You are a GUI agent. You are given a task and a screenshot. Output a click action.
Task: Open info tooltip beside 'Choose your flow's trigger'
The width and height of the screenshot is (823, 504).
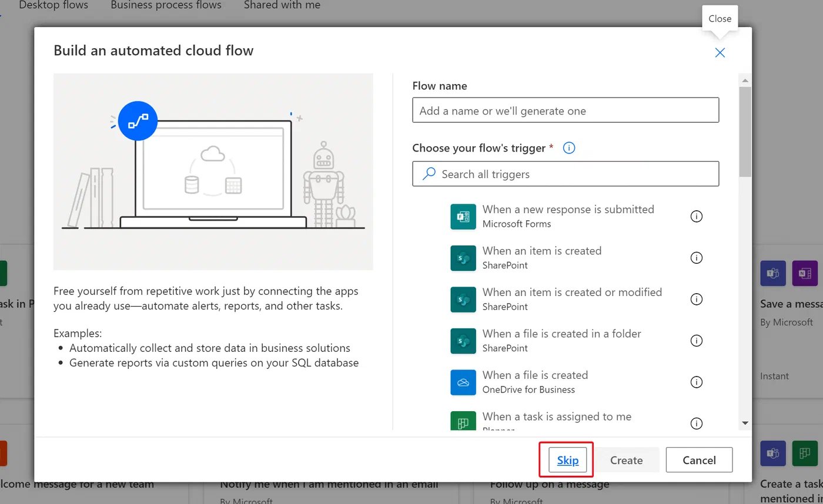pos(568,148)
